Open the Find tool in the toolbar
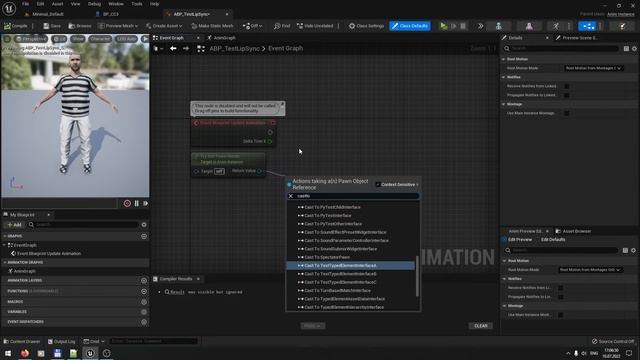This screenshot has height=360, width=640. click(282, 26)
